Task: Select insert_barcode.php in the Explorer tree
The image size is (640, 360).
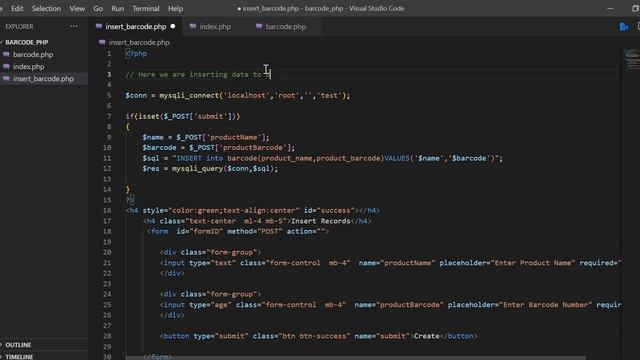Action: pos(43,79)
